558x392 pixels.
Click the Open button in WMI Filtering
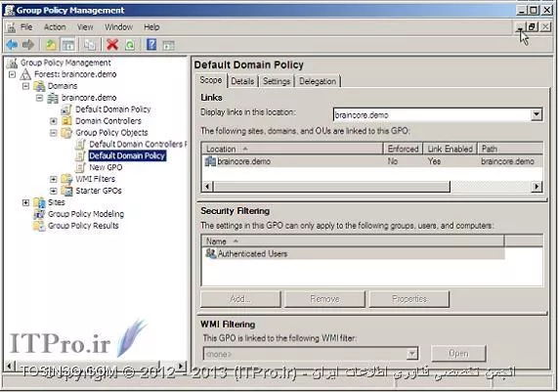click(458, 354)
